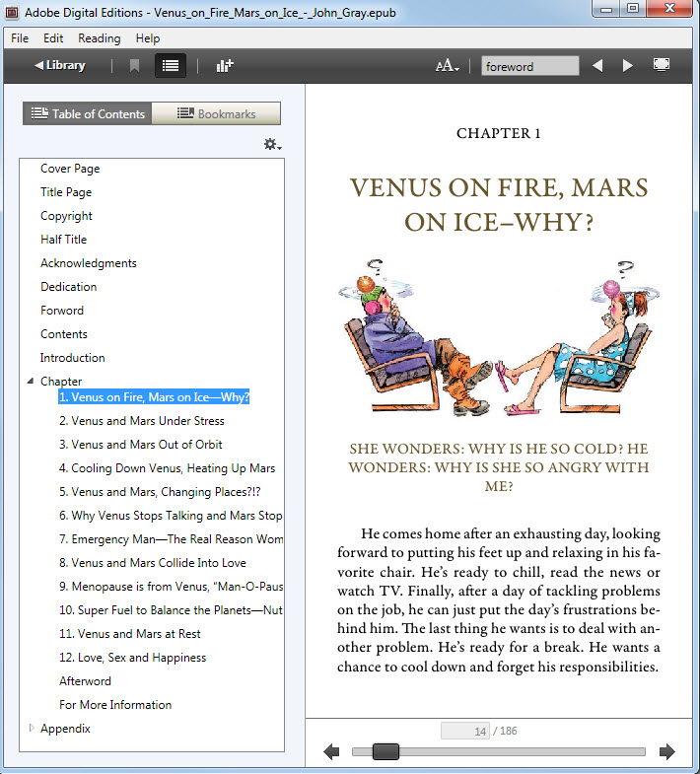Return to Library view

(60, 66)
